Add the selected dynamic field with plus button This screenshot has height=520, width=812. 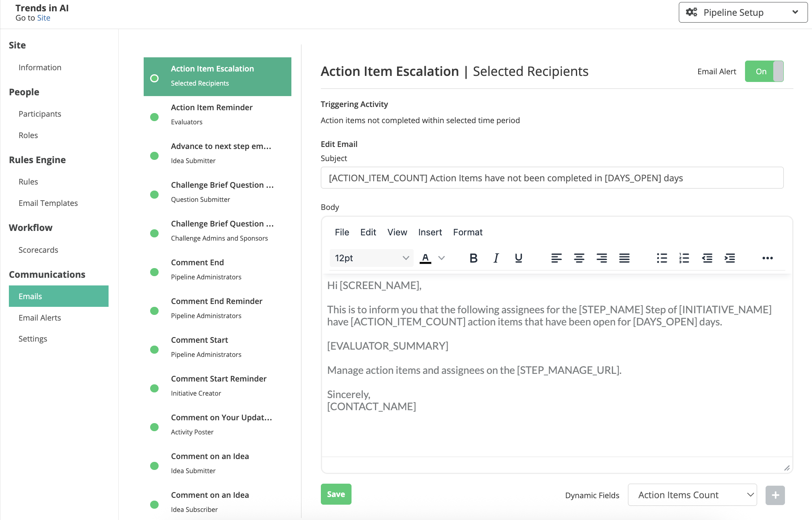[x=775, y=495]
